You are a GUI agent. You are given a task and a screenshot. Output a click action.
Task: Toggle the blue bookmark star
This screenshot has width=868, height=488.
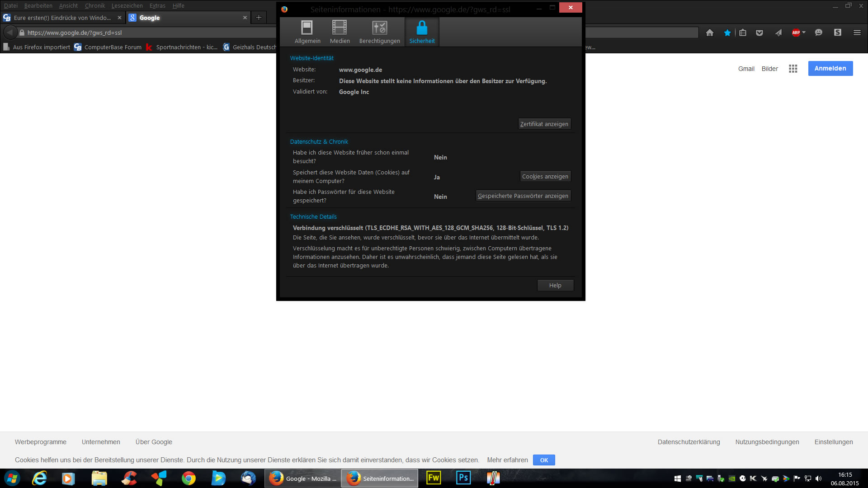tap(727, 33)
